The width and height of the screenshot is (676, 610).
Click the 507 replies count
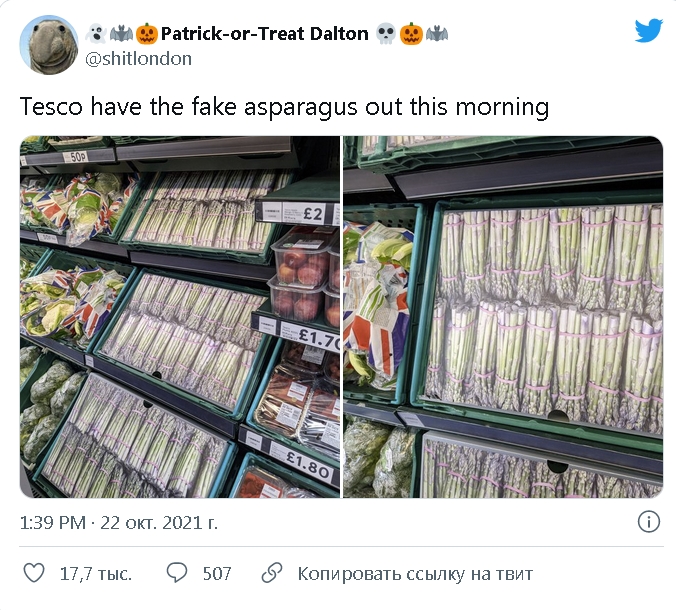[217, 573]
